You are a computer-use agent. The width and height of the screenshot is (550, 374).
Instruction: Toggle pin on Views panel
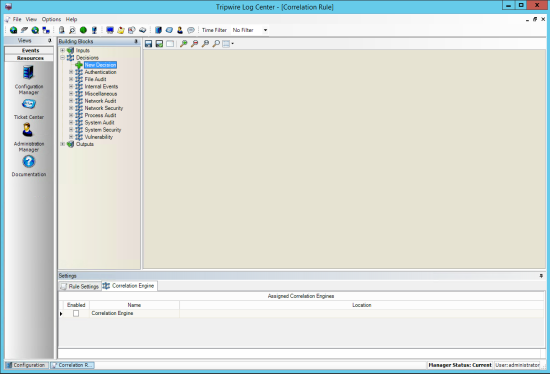49,41
